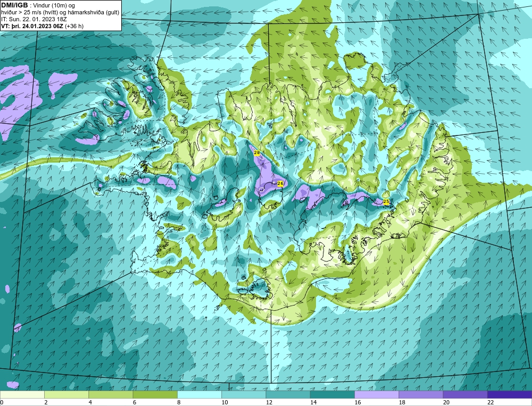This screenshot has width=532, height=406.
Task: Click the legend scale value '22'
Action: click(491, 402)
